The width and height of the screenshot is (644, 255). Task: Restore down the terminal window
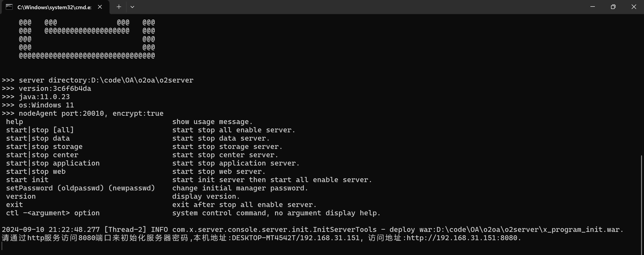pos(613,7)
